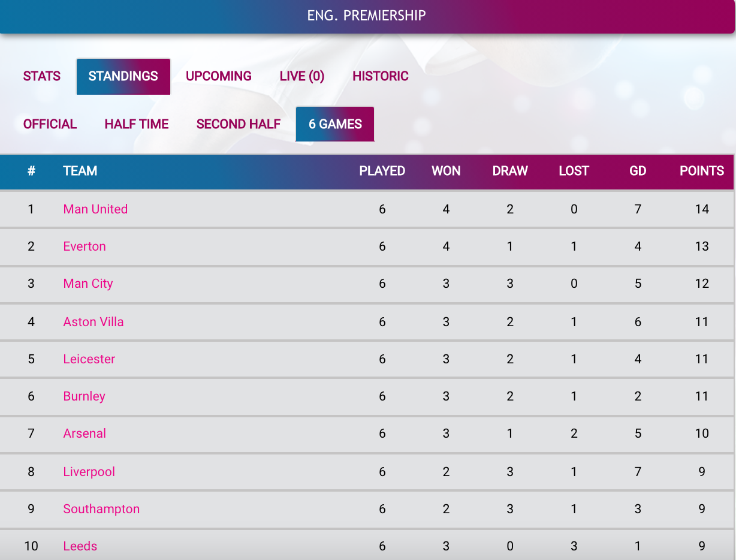The height and width of the screenshot is (560, 736).
Task: Open the Liverpool team link
Action: [x=89, y=472]
